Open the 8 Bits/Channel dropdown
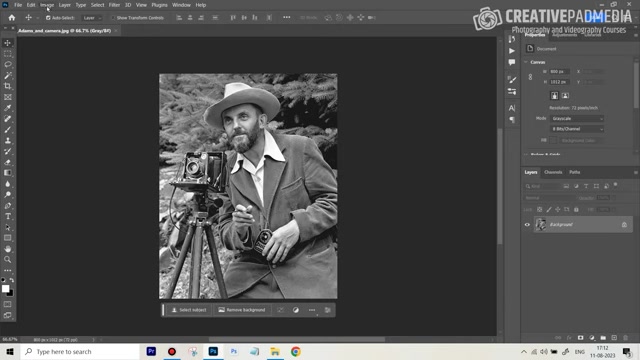The height and width of the screenshot is (360, 640). pyautogui.click(x=577, y=129)
